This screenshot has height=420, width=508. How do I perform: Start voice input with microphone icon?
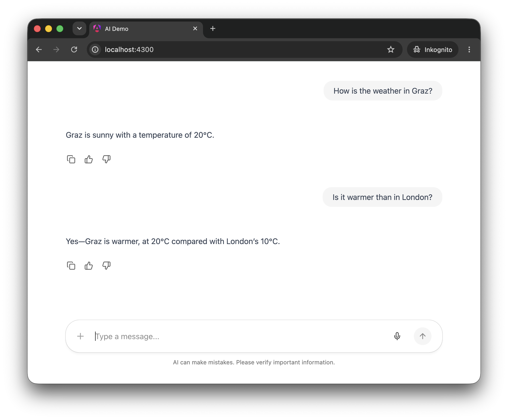tap(397, 336)
